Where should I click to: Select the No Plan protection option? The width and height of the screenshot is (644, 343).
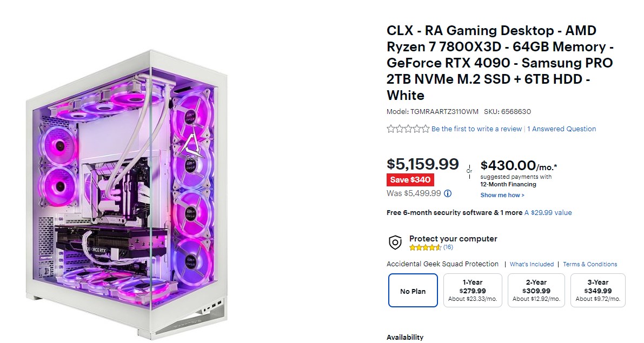tap(413, 291)
